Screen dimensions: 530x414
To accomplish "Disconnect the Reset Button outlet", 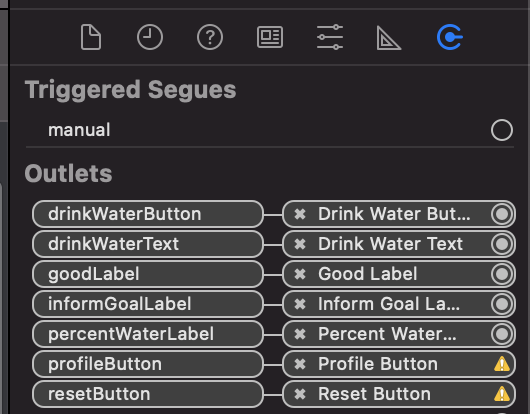I will [300, 394].
